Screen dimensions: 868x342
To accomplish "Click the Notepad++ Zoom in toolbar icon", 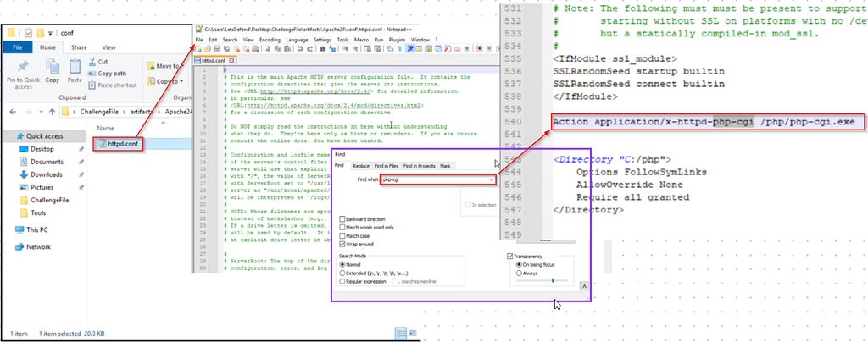I will point(346,48).
